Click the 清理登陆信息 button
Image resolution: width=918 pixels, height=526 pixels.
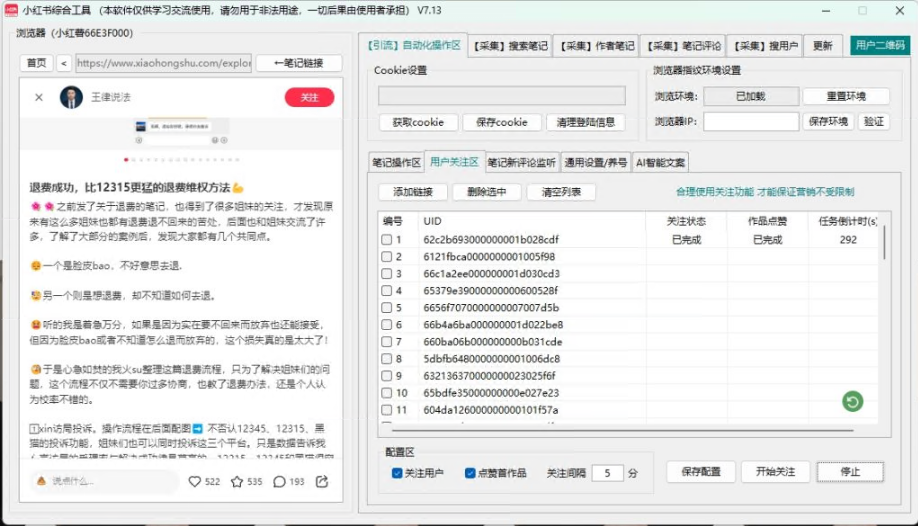click(x=585, y=122)
